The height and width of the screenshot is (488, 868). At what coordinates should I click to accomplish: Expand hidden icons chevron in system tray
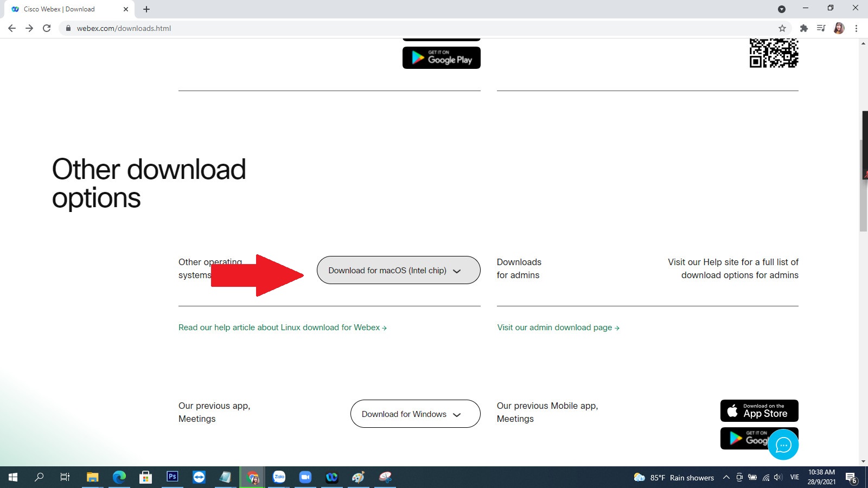726,478
